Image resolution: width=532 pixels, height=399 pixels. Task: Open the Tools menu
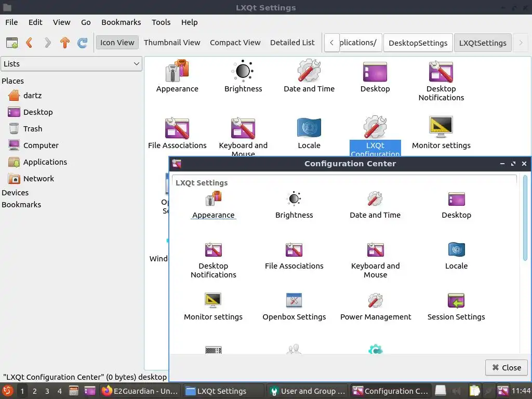tap(161, 22)
